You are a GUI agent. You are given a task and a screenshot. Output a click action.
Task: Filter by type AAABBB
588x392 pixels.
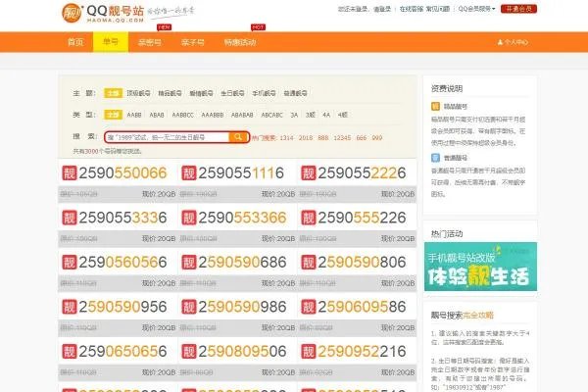[x=213, y=115]
